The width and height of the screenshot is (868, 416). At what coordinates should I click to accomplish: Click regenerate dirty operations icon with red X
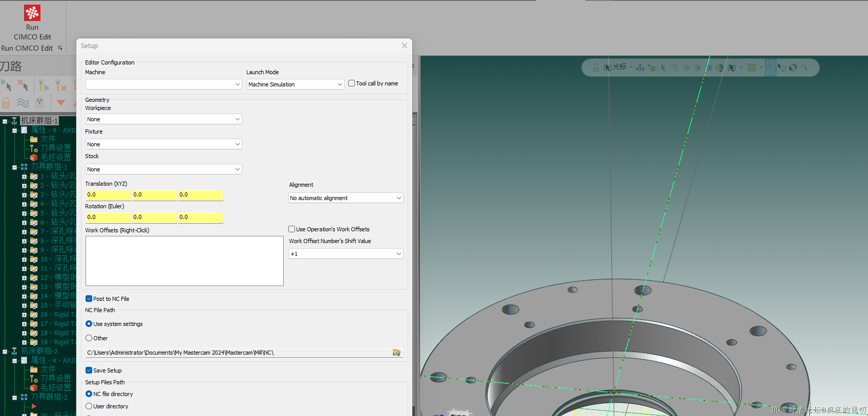61,85
